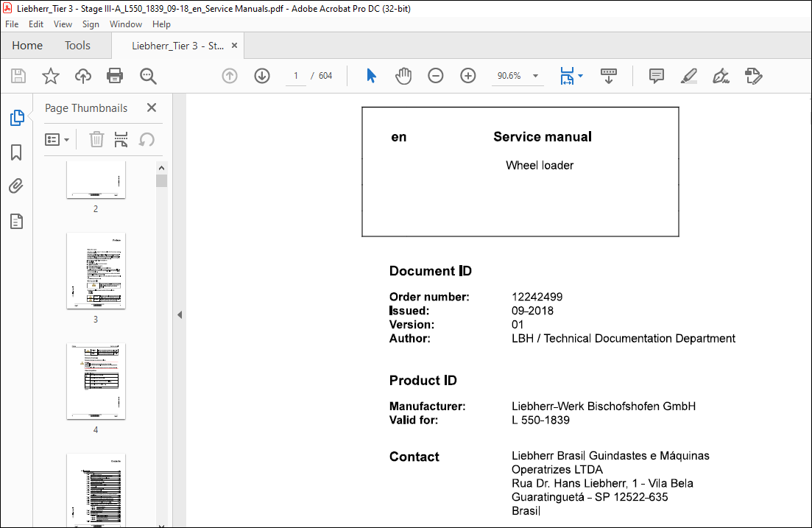Click the Edit/send for signature icon
Screen dimensions: 812x528
(x=754, y=76)
